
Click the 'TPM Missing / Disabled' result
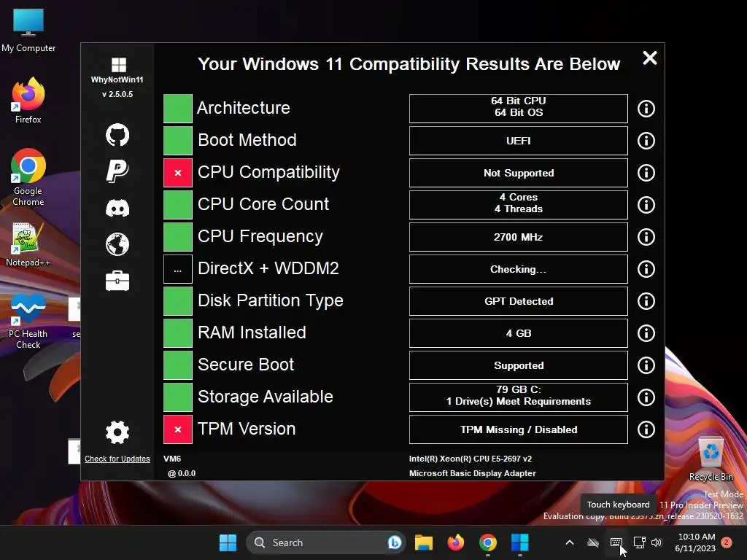[x=519, y=429]
